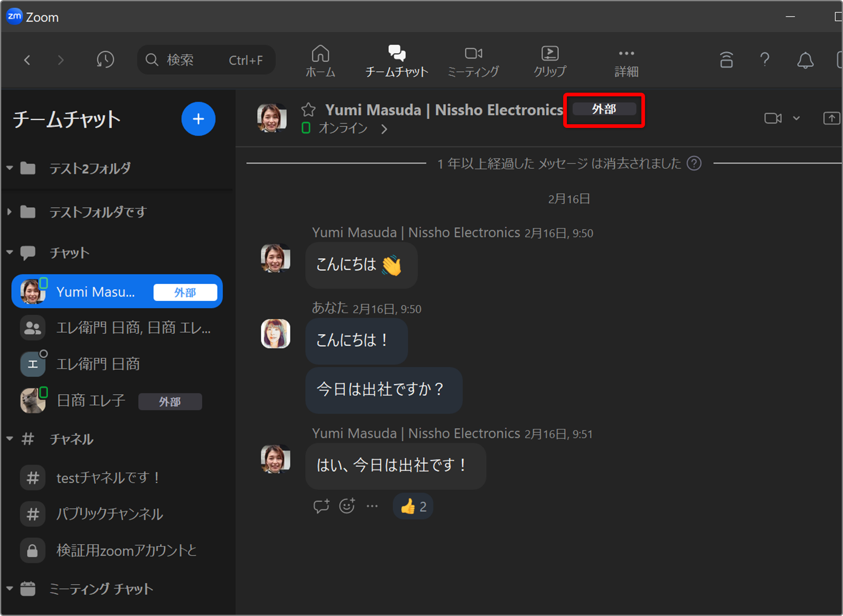Open the 詳細 more menu

pos(626,63)
